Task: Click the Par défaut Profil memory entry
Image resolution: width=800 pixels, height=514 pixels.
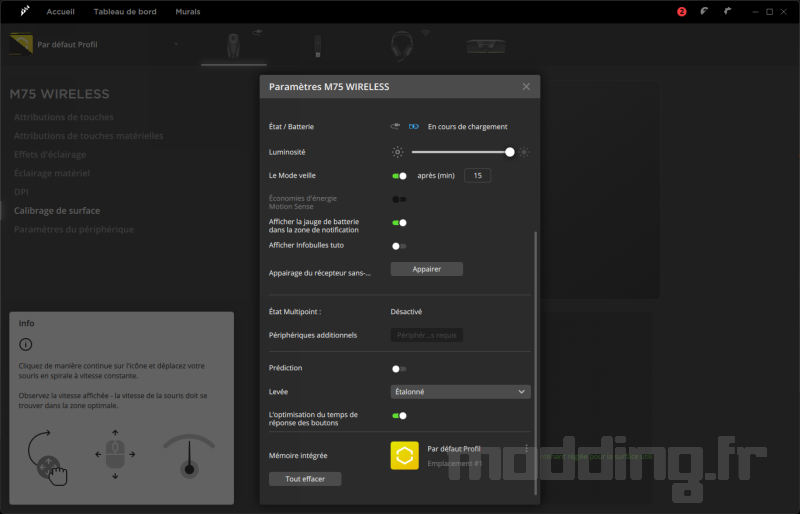Action: tap(454, 449)
